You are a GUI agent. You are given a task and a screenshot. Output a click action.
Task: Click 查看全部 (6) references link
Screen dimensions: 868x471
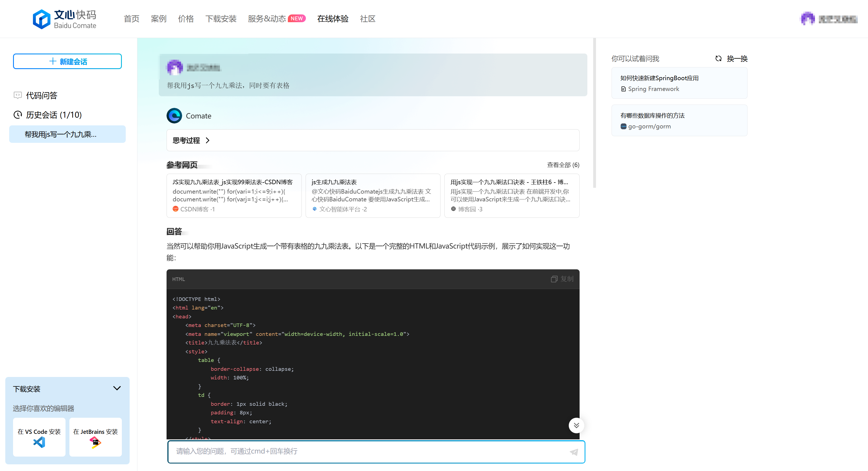pos(563,165)
